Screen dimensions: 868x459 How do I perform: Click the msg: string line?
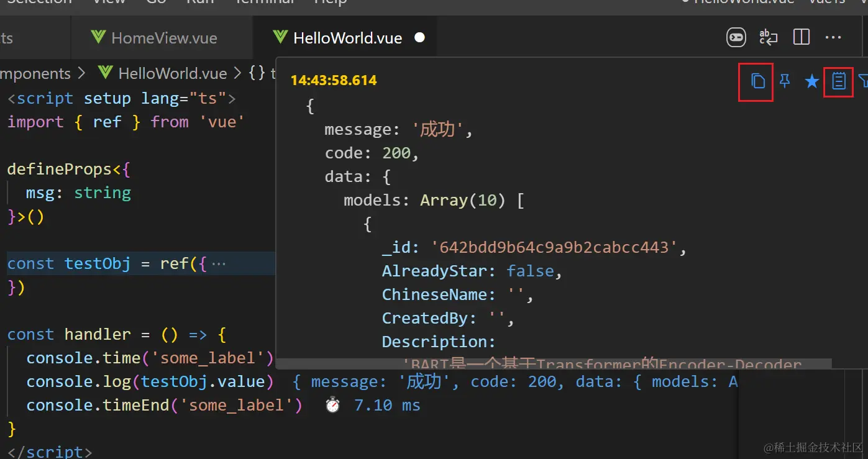click(78, 193)
